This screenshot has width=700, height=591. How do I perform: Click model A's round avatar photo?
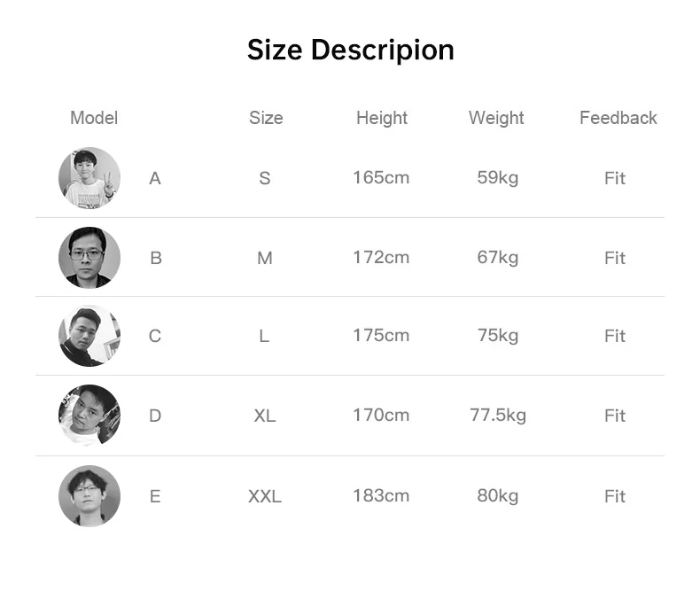point(89,178)
